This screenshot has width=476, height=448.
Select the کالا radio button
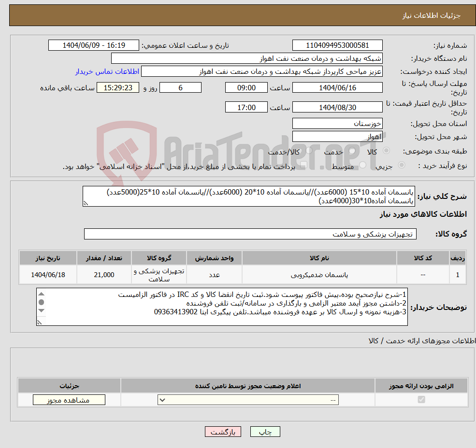(387, 151)
